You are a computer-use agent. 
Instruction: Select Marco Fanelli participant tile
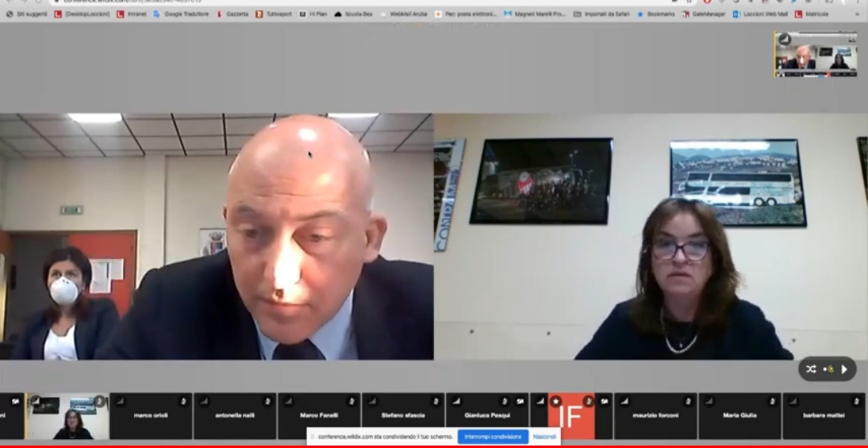pos(319,416)
